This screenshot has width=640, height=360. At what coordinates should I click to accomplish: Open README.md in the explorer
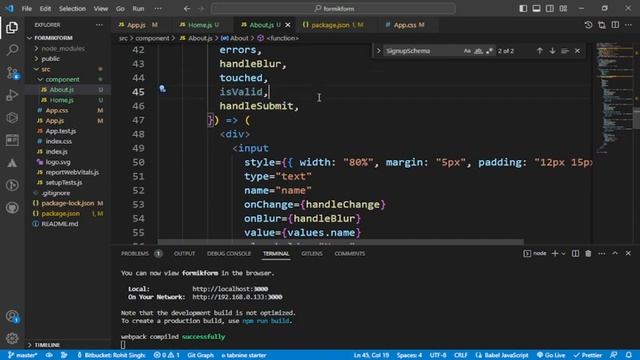60,224
